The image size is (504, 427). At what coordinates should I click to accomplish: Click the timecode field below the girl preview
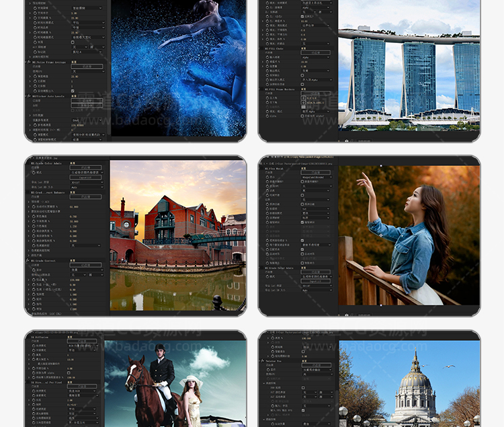pyautogui.click(x=364, y=315)
